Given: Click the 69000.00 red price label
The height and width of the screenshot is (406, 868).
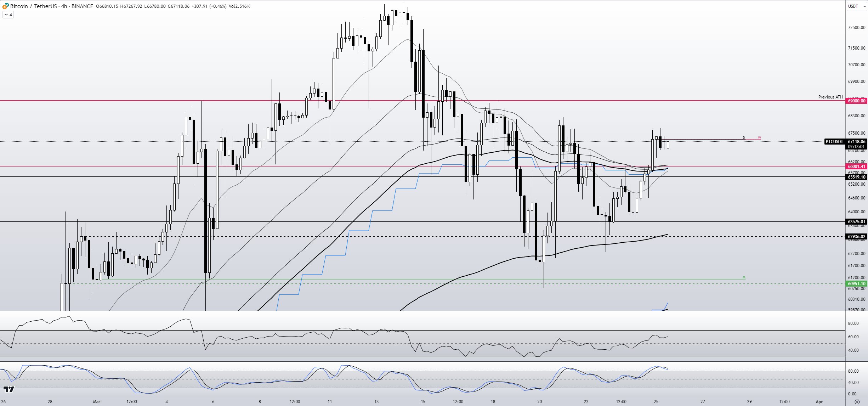Looking at the screenshot, I should tap(856, 101).
